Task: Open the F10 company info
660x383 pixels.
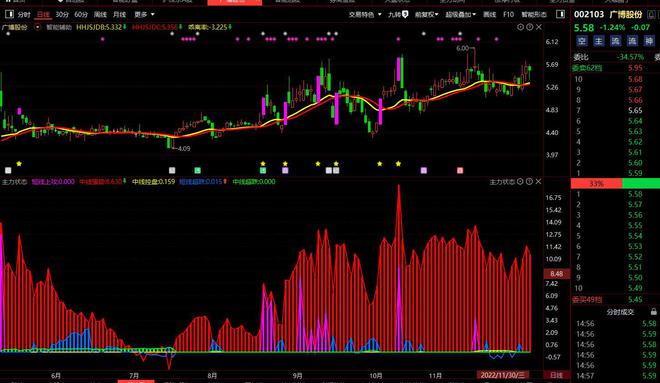Action: 508,14
